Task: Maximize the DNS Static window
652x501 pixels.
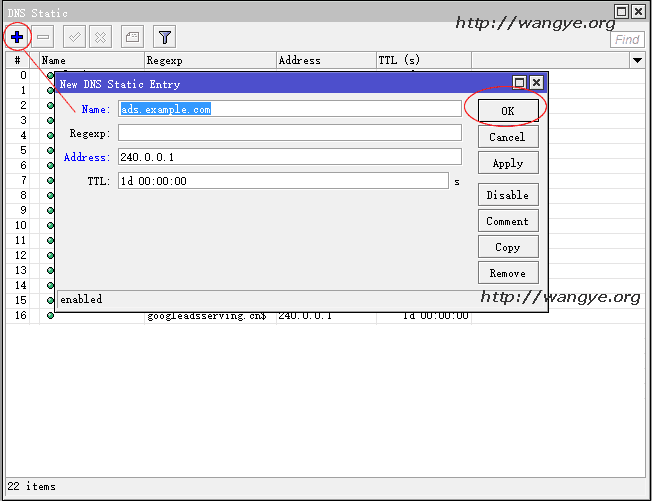Action: click(621, 12)
